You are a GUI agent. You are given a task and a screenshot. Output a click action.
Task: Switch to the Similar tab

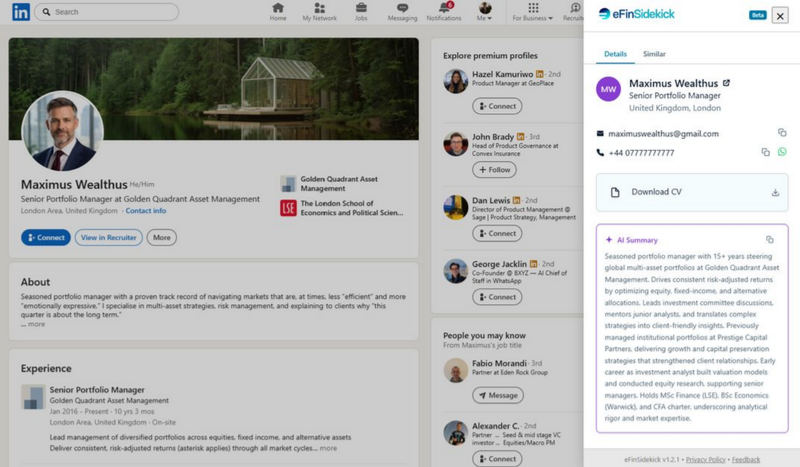[x=654, y=54]
